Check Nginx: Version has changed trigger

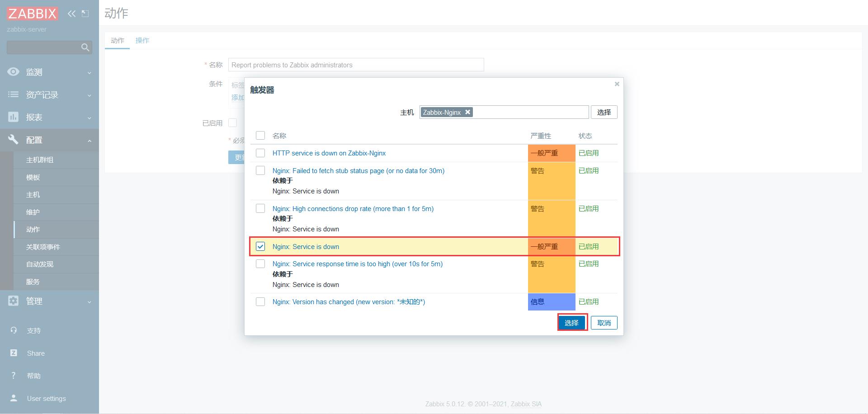click(260, 302)
